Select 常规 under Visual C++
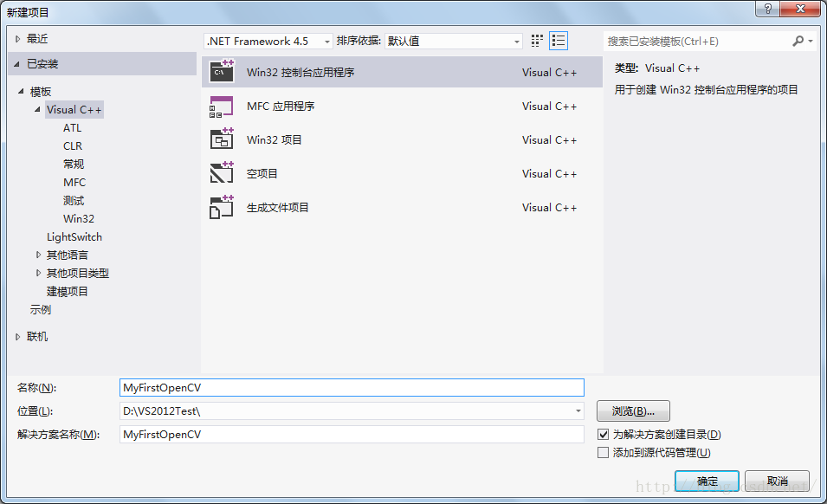This screenshot has height=504, width=827. pyautogui.click(x=74, y=164)
